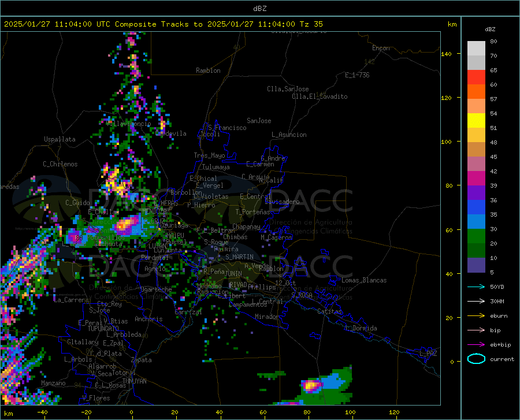Select the slate purple swatch above 5

coord(476,265)
